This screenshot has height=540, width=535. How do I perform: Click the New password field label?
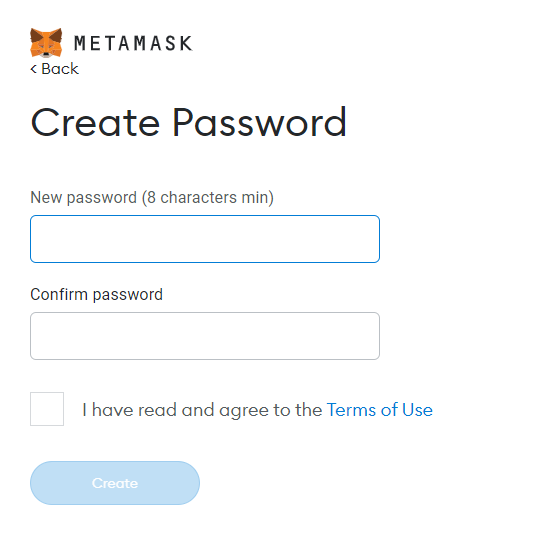coord(152,198)
